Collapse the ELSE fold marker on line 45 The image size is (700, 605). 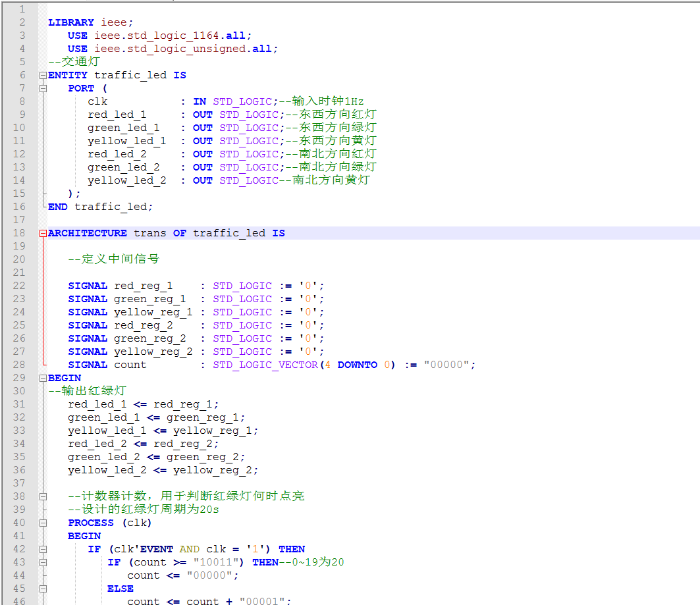pyautogui.click(x=43, y=589)
